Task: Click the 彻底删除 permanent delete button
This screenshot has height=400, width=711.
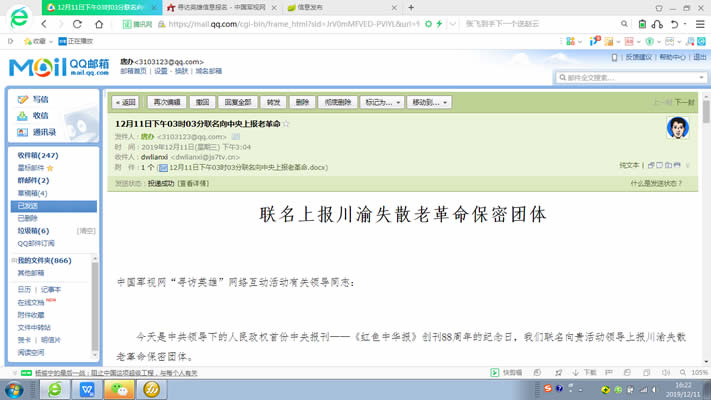Action: pos(337,102)
